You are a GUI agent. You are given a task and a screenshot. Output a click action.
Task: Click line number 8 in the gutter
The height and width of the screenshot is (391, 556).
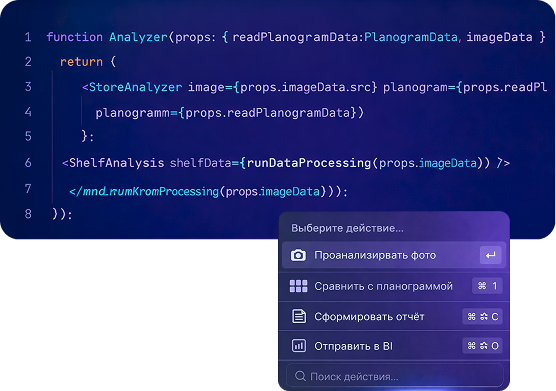point(28,214)
